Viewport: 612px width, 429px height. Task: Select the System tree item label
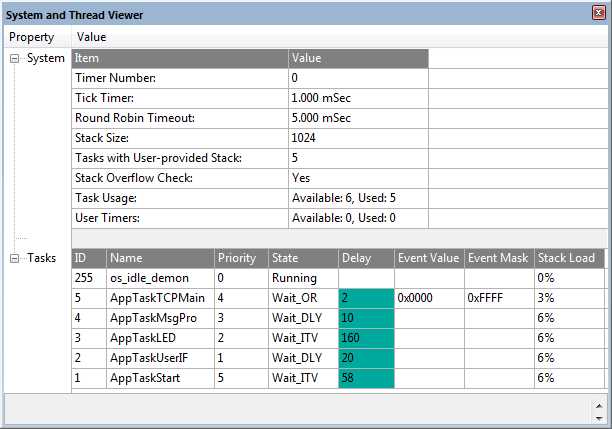tap(46, 58)
